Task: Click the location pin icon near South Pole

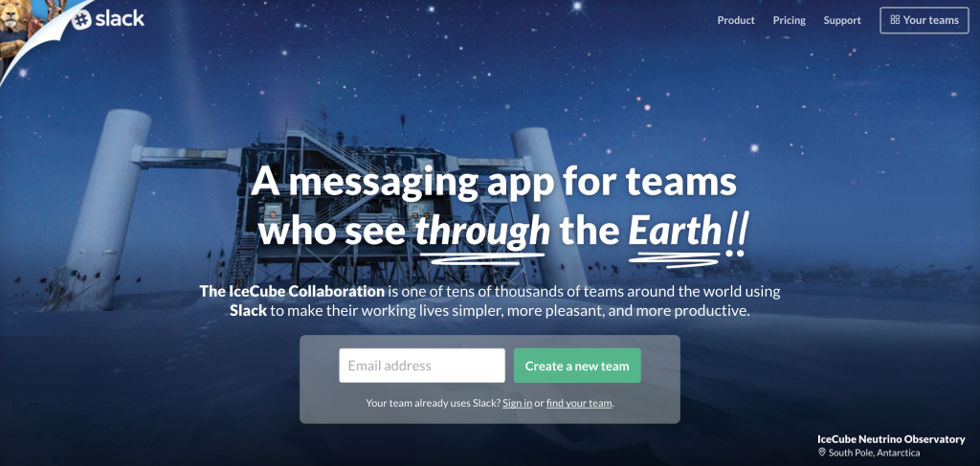Action: click(x=821, y=453)
